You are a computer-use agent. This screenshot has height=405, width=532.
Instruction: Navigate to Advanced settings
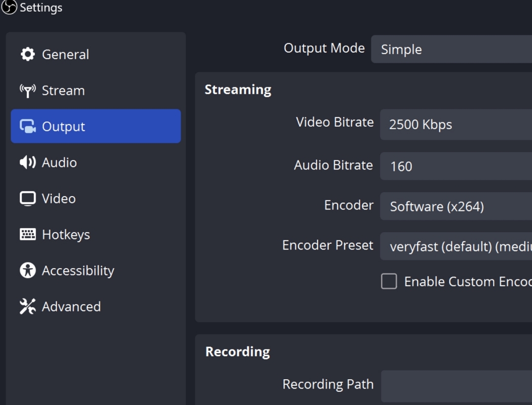(96, 307)
